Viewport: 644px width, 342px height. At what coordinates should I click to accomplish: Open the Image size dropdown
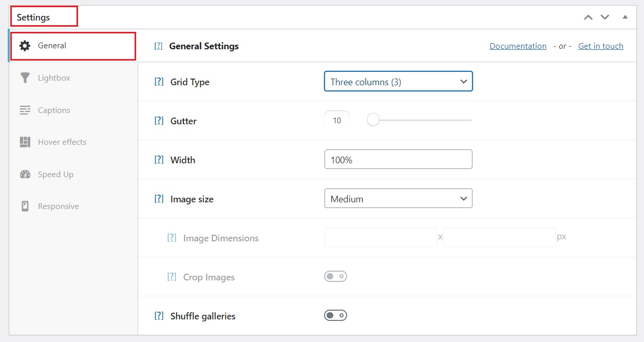click(398, 199)
